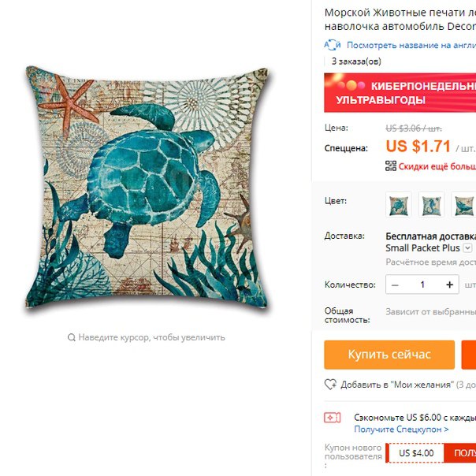Click Добавить в Мои желания link
The height and width of the screenshot is (476, 476).
pos(397,385)
